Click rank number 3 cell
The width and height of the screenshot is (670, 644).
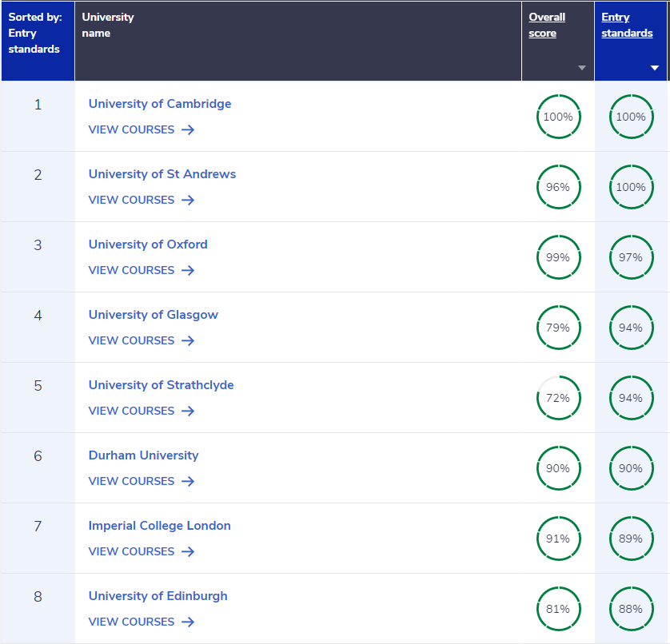tap(38, 257)
